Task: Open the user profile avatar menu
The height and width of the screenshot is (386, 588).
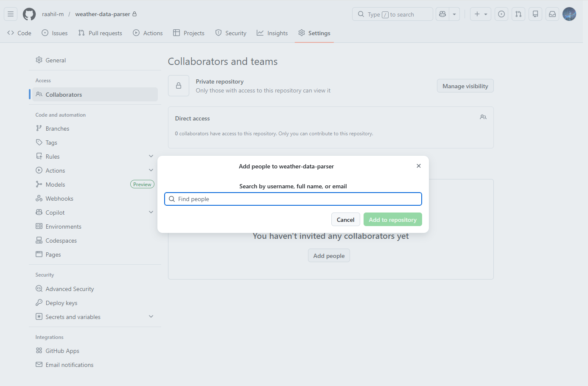Action: pyautogui.click(x=569, y=14)
